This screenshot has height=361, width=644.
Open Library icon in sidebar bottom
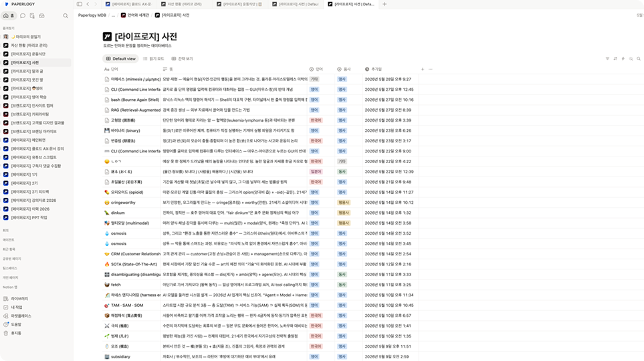(6, 299)
